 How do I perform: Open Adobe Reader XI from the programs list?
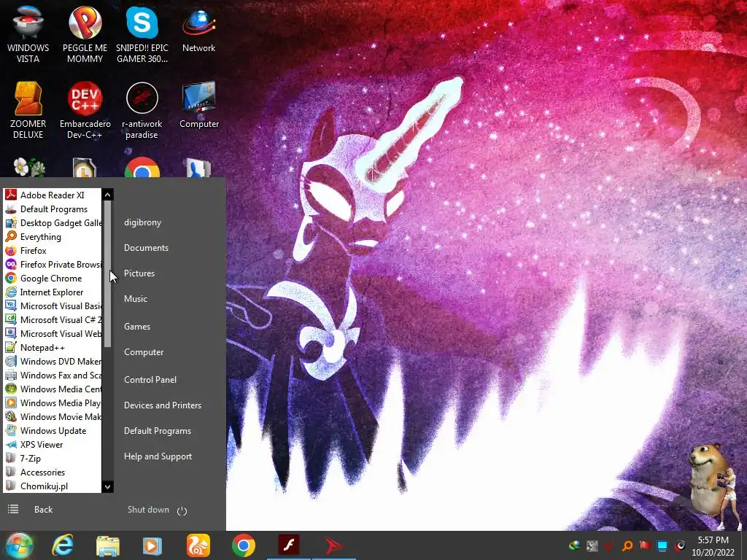[x=53, y=195]
